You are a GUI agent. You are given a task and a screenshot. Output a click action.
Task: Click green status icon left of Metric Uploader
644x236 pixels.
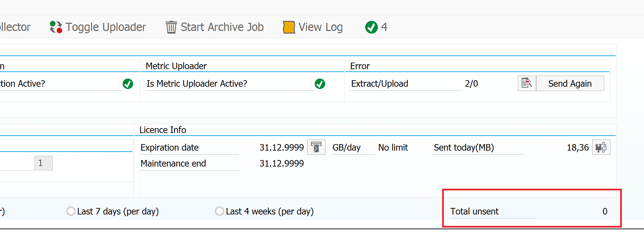tap(128, 84)
